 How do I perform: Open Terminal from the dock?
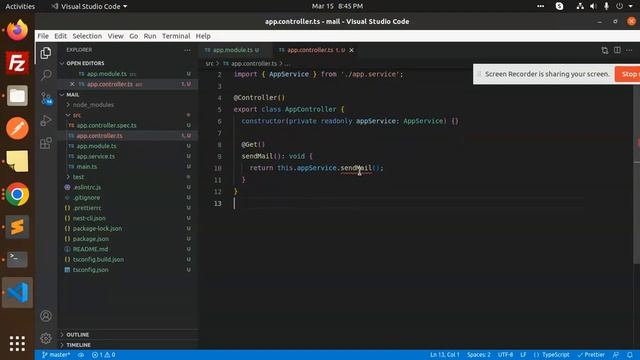[x=17, y=259]
